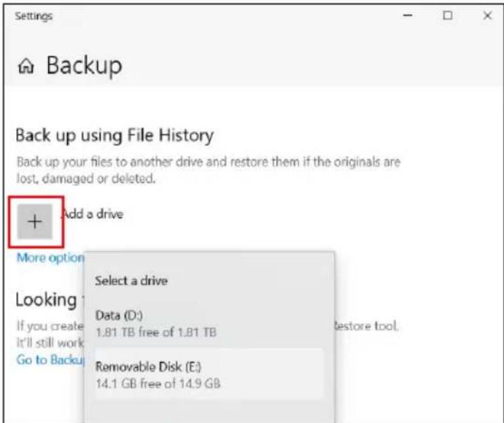Close the Settings window

[487, 16]
